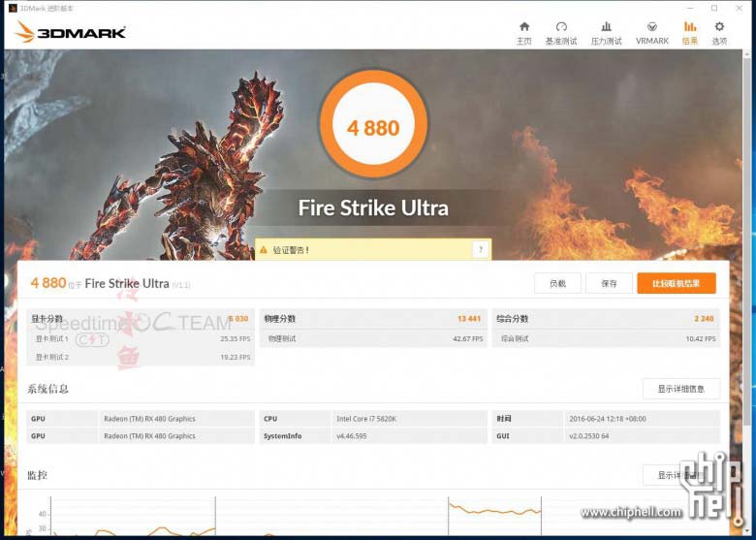
Task: Compare result online with orange button
Action: tap(676, 284)
